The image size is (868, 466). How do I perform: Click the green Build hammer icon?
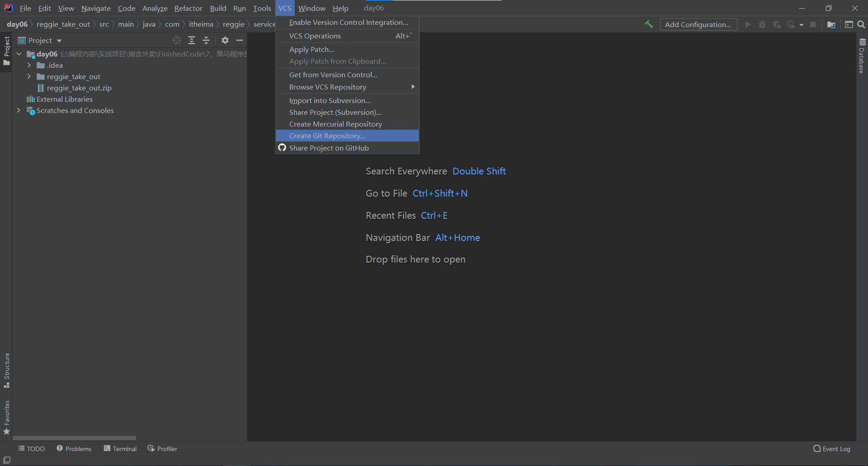[x=649, y=24]
